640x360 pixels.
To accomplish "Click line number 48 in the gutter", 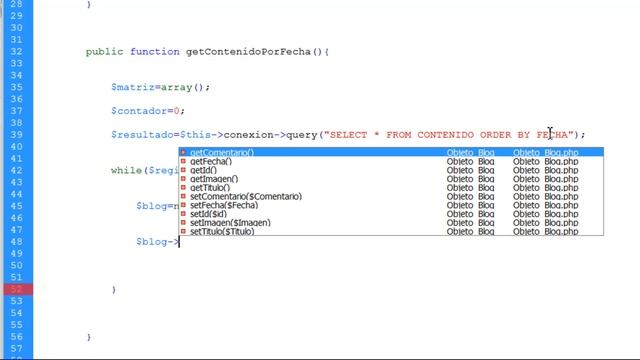I will (x=16, y=242).
